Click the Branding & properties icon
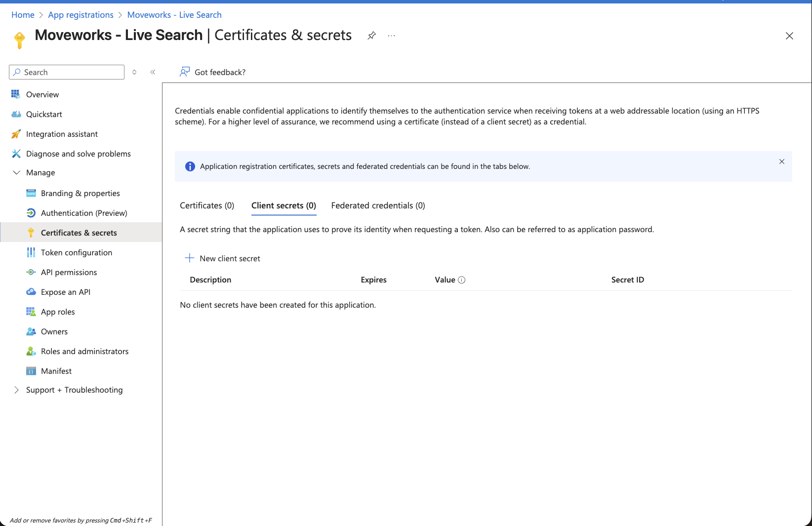This screenshot has width=812, height=526. [31, 193]
